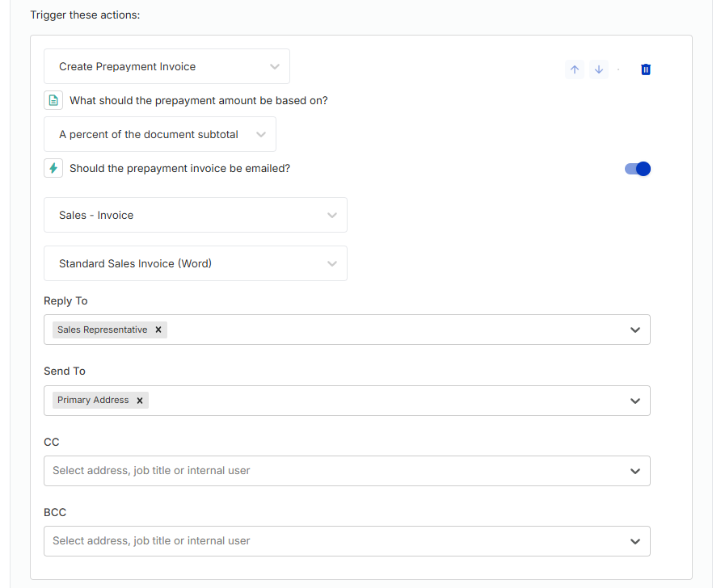The image size is (721, 588).
Task: Move action down with arrow icon
Action: point(599,69)
